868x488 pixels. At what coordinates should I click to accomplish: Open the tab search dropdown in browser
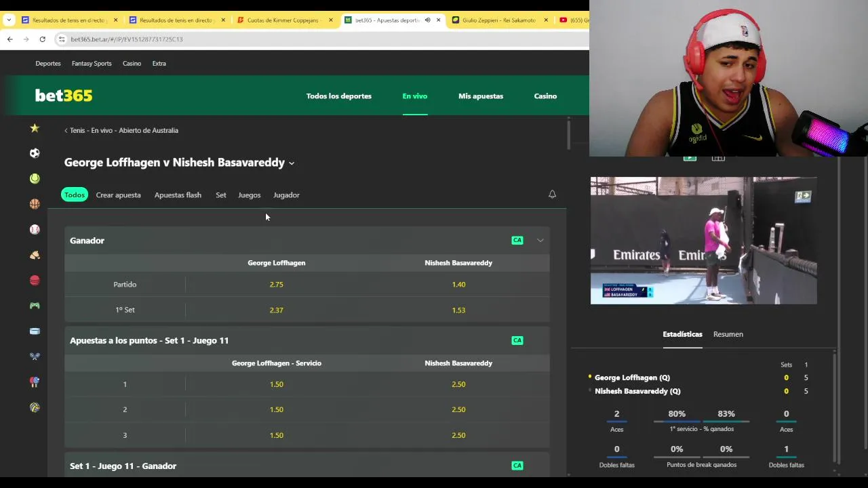click(x=9, y=20)
